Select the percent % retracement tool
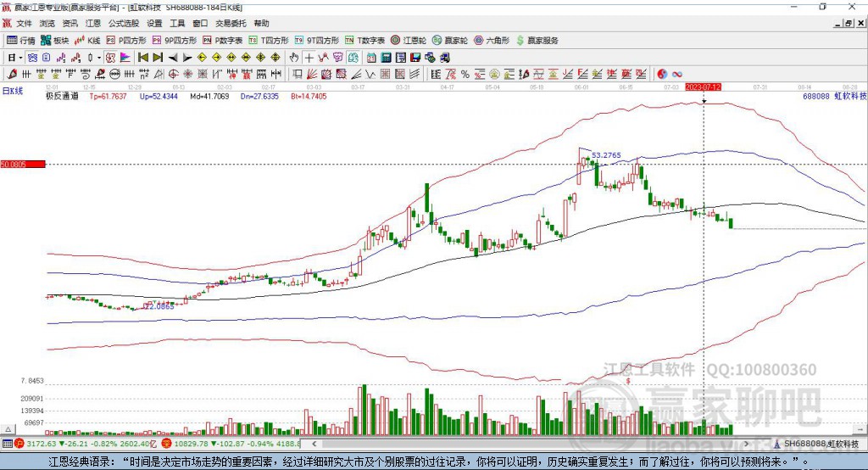This screenshot has width=868, height=470. tap(465, 75)
